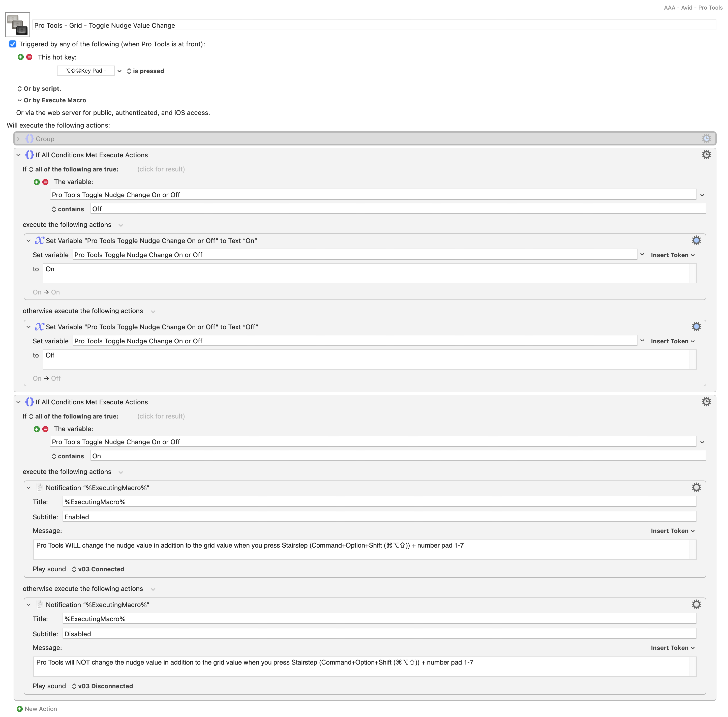Remove the hot key trigger with red minus

point(29,57)
